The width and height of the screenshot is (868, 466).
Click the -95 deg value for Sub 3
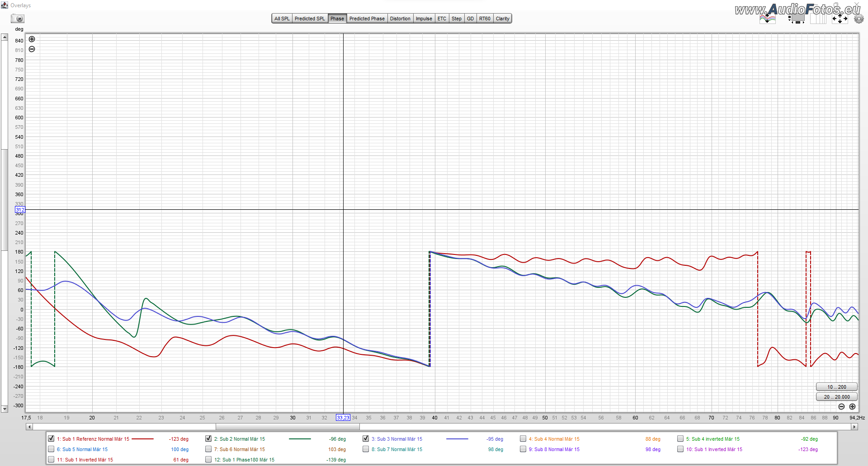pos(495,439)
